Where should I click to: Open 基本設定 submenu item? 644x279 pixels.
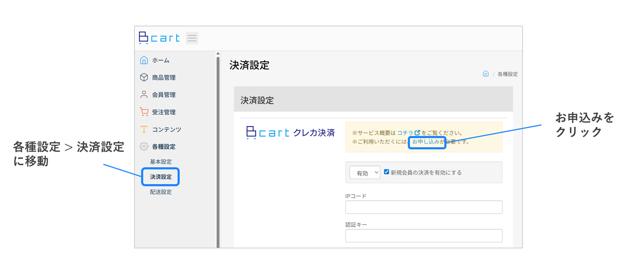point(161,162)
